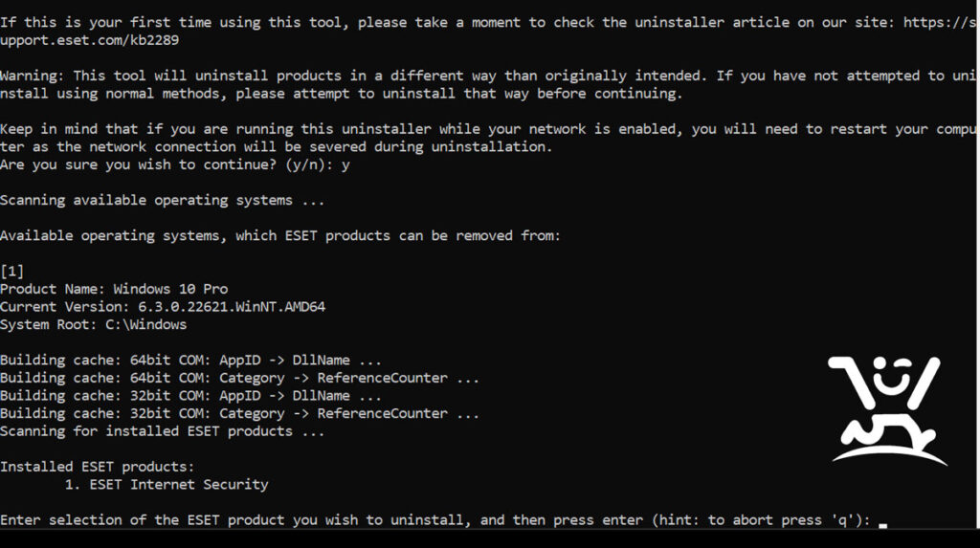Click the 64bit COM: AppID cache line

coord(190,361)
